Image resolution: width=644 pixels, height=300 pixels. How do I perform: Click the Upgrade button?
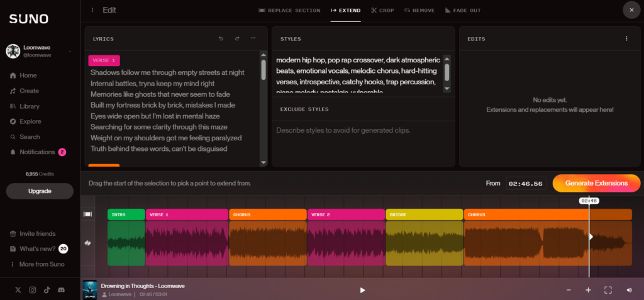point(40,191)
